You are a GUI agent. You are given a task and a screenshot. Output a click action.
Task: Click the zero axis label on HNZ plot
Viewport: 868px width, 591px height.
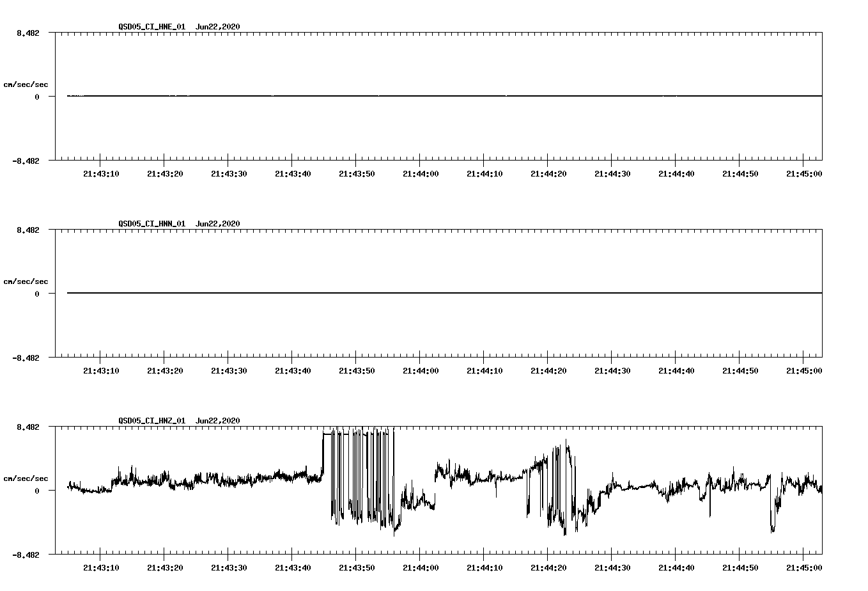(37, 491)
